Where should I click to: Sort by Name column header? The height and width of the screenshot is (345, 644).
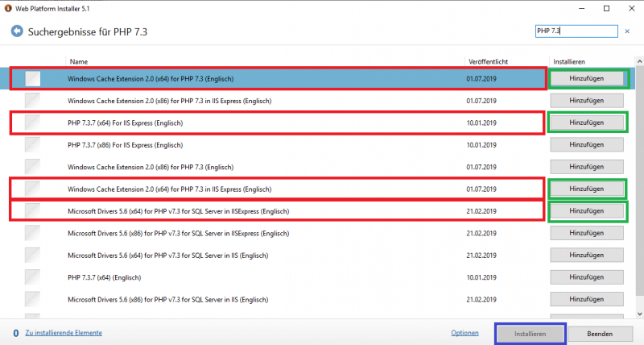78,61
